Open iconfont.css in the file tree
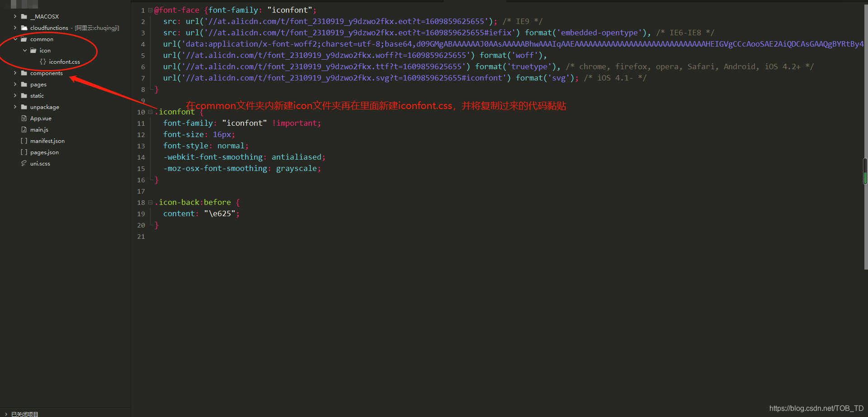This screenshot has height=417, width=868. 64,62
